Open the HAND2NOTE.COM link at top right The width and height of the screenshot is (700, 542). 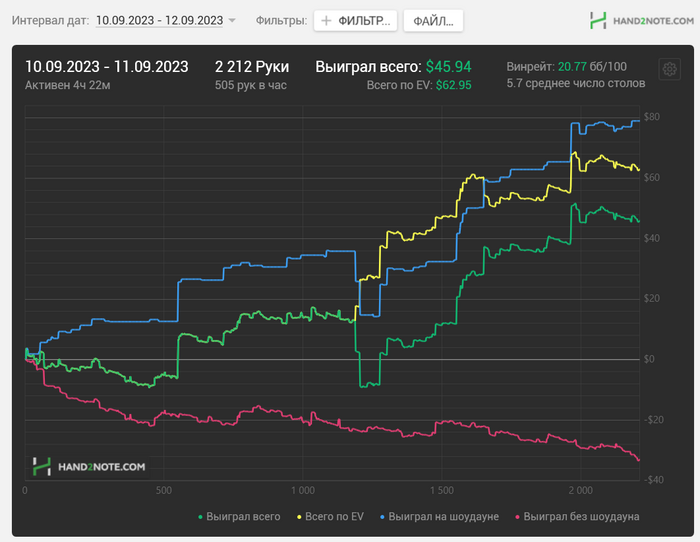(x=653, y=21)
